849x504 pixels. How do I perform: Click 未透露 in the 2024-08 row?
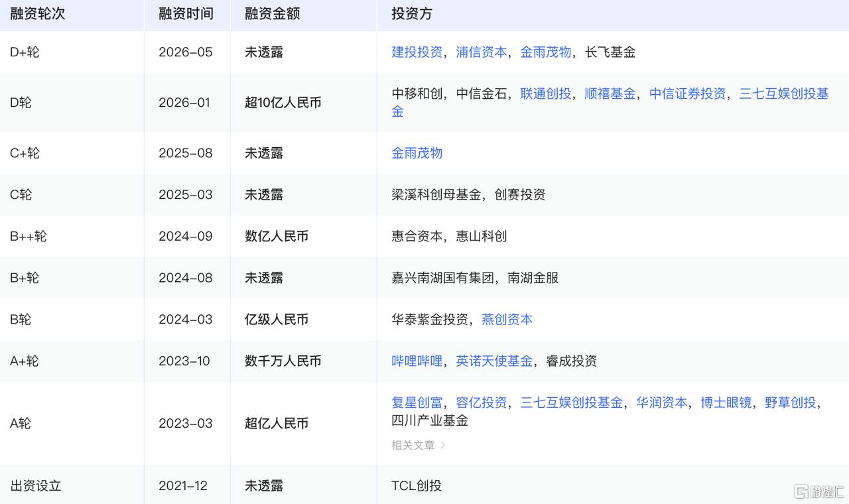[264, 278]
